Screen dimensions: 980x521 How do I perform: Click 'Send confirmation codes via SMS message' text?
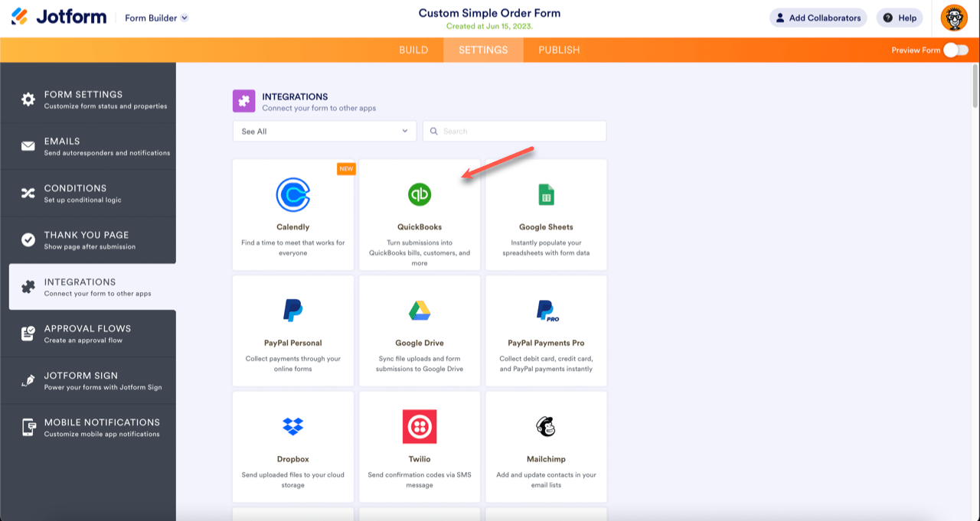(420, 480)
